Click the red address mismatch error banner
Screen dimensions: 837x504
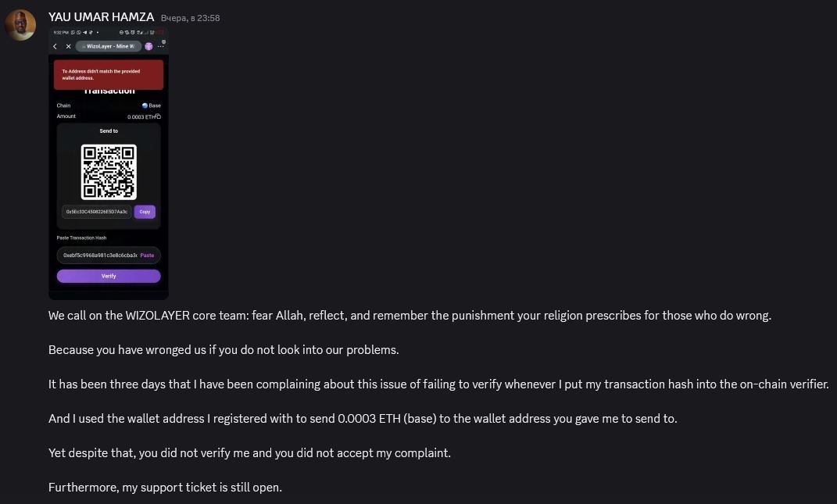click(x=109, y=75)
